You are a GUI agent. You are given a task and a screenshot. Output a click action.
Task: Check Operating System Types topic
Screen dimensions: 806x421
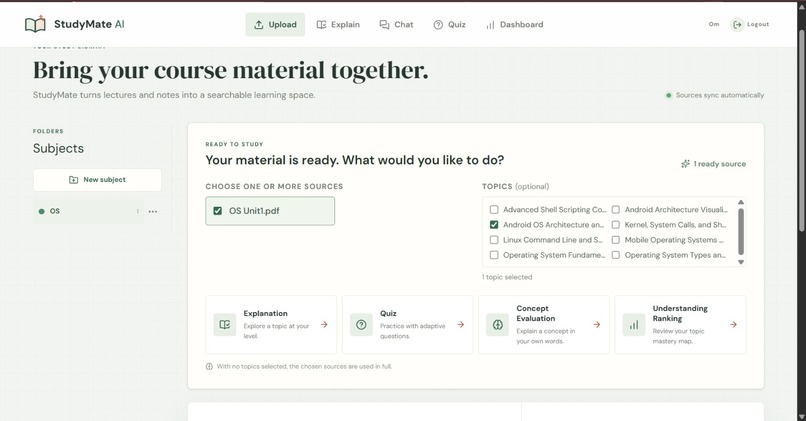click(615, 255)
